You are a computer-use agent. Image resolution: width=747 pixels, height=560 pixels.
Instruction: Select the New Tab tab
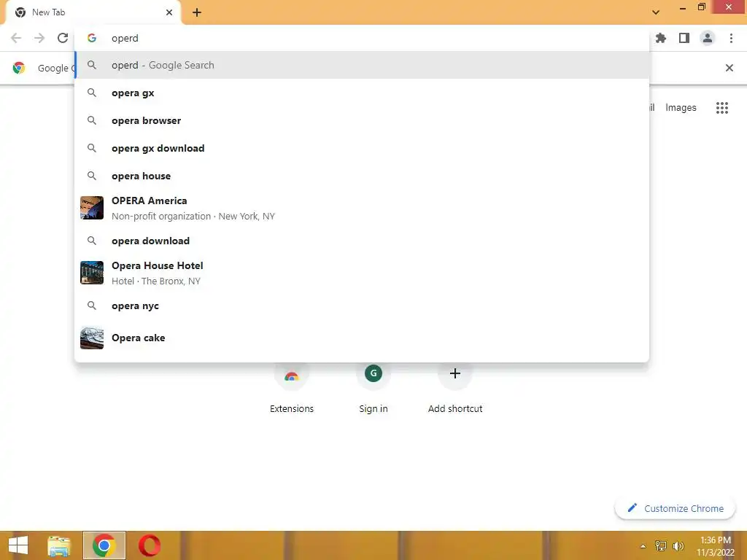point(93,12)
